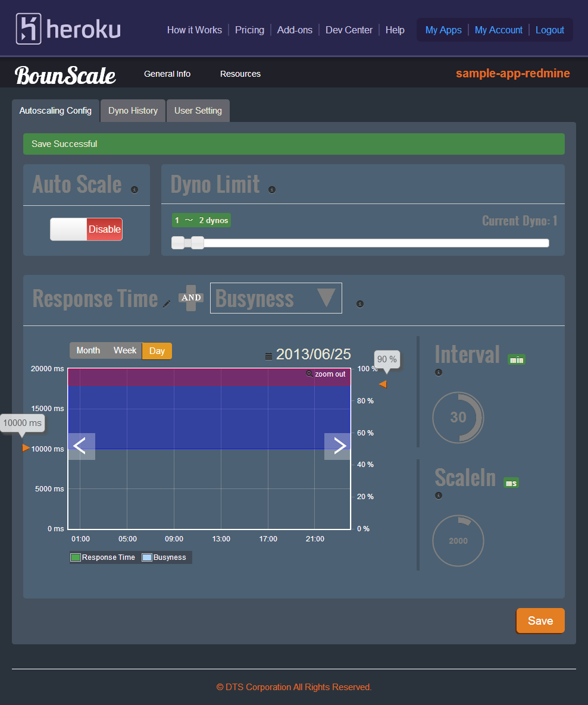Open the Busyness metric dropdown
This screenshot has width=588, height=705.
276,298
